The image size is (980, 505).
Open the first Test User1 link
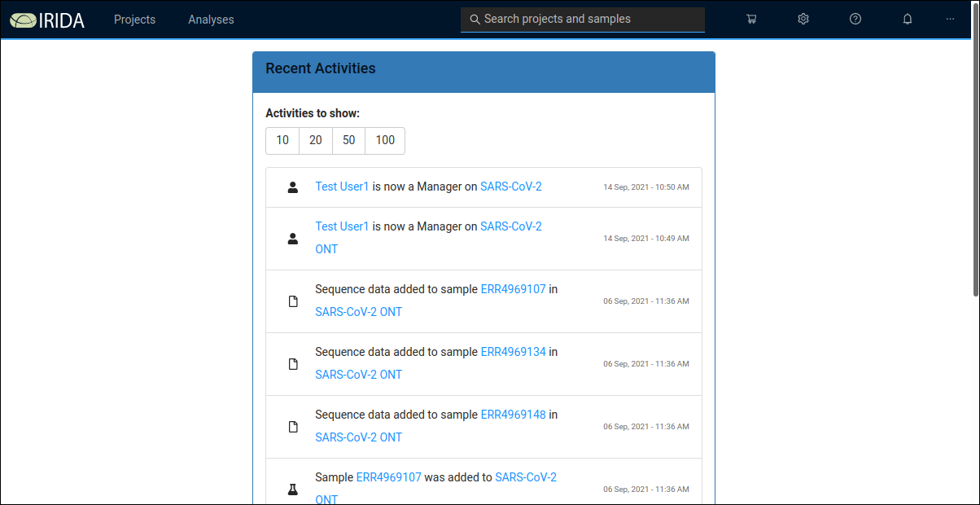tap(343, 187)
